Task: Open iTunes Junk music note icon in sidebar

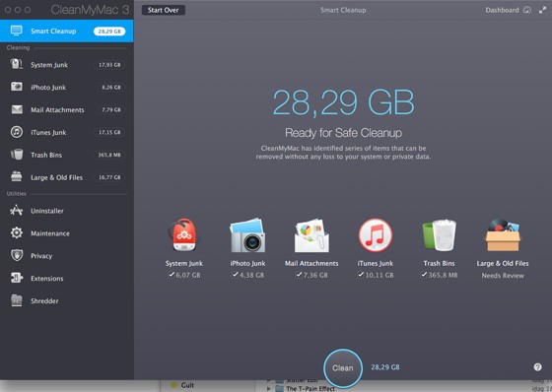Action: (17, 132)
